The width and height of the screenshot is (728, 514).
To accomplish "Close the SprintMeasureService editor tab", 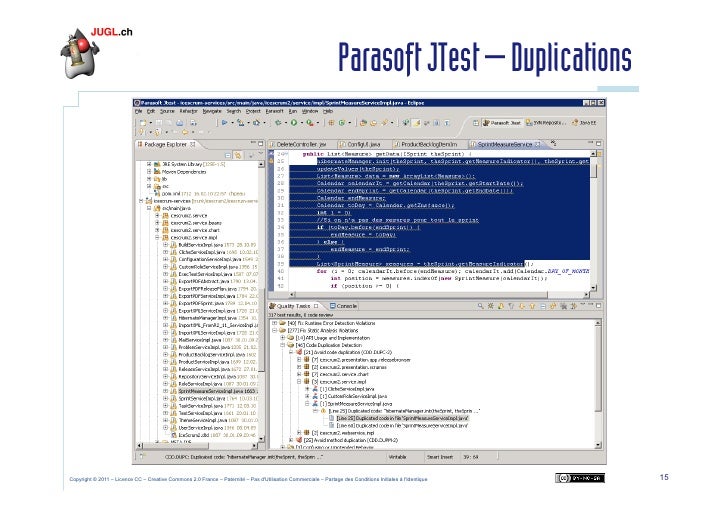I will pyautogui.click(x=538, y=144).
